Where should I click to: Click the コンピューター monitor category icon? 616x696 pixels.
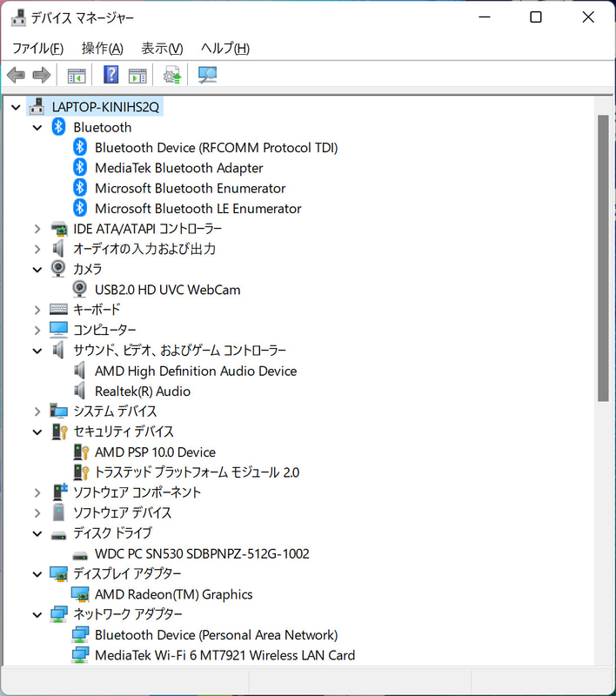[58, 330]
